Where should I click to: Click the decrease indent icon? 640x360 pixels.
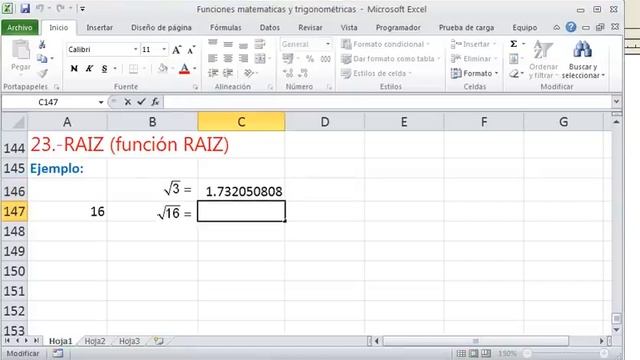(x=213, y=73)
